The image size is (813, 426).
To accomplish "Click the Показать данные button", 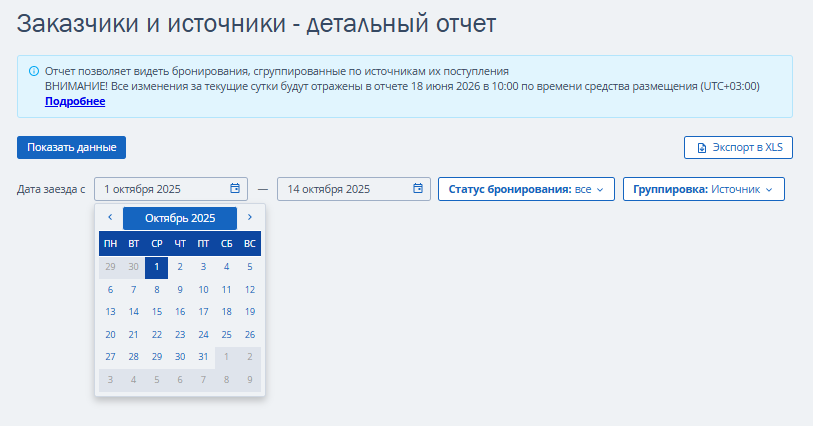I will (72, 147).
